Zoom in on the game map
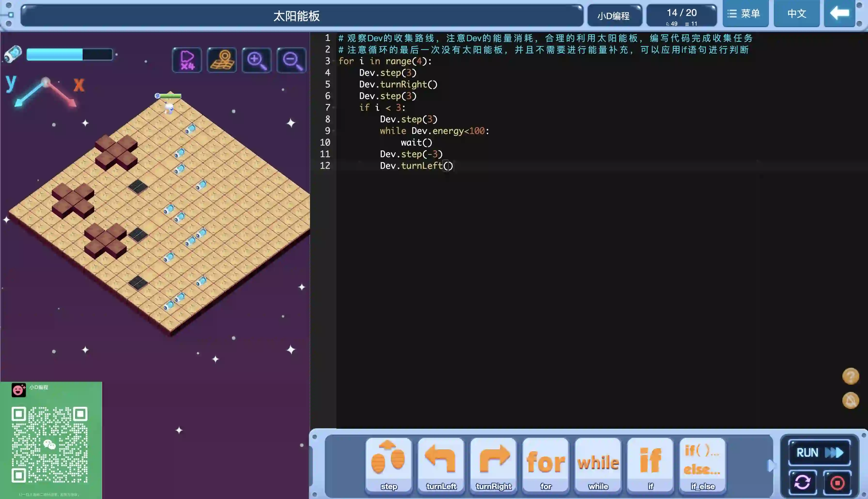Image resolution: width=868 pixels, height=499 pixels. point(256,60)
